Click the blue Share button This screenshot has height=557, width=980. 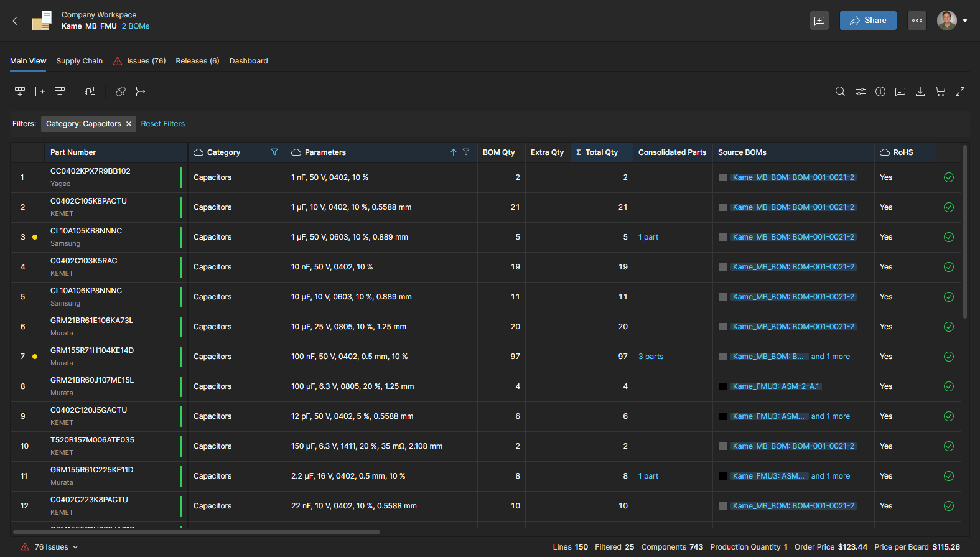[868, 21]
